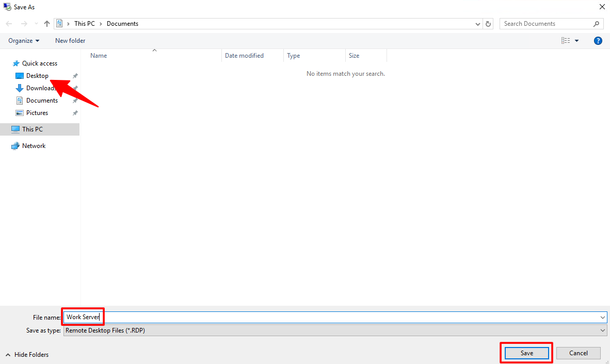Unpin Downloads from Quick access
The width and height of the screenshot is (610, 364).
75,88
